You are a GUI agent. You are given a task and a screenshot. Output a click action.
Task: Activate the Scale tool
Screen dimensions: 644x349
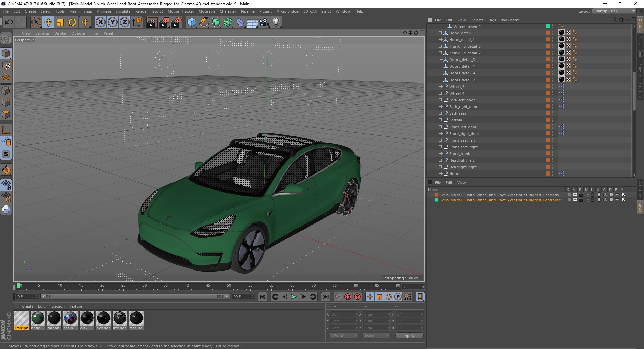(x=60, y=22)
